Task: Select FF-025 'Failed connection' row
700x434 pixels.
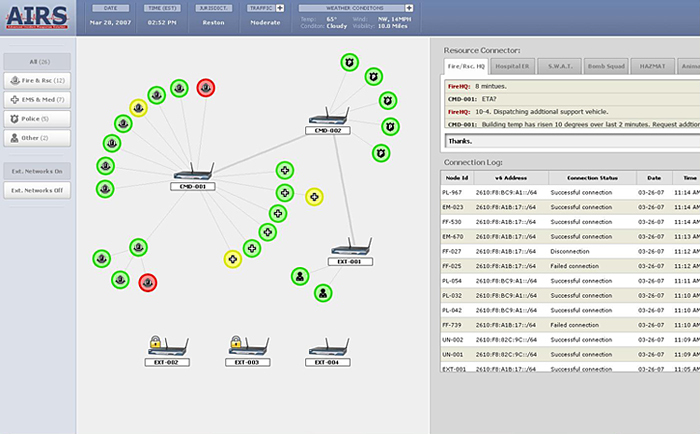Action: [x=570, y=266]
